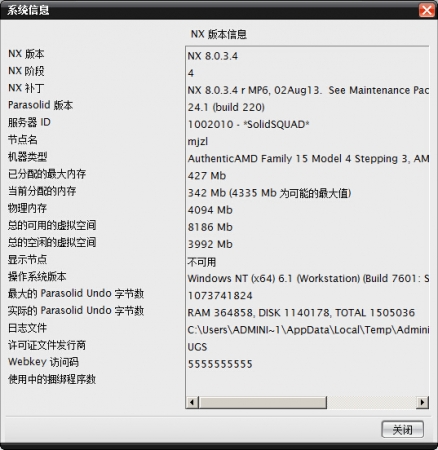Close the 系统信息 dialog with red X
Image resolution: width=438 pixels, height=450 pixels.
(427, 10)
